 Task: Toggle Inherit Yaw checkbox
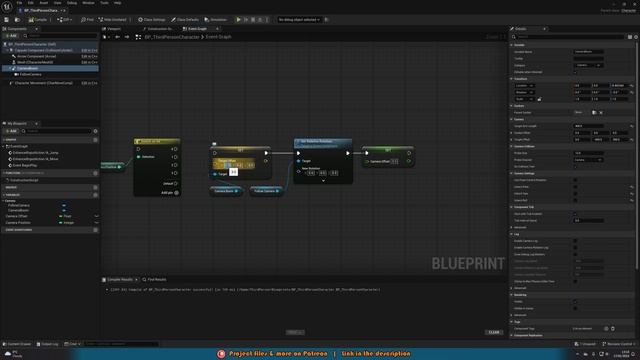coord(576,193)
